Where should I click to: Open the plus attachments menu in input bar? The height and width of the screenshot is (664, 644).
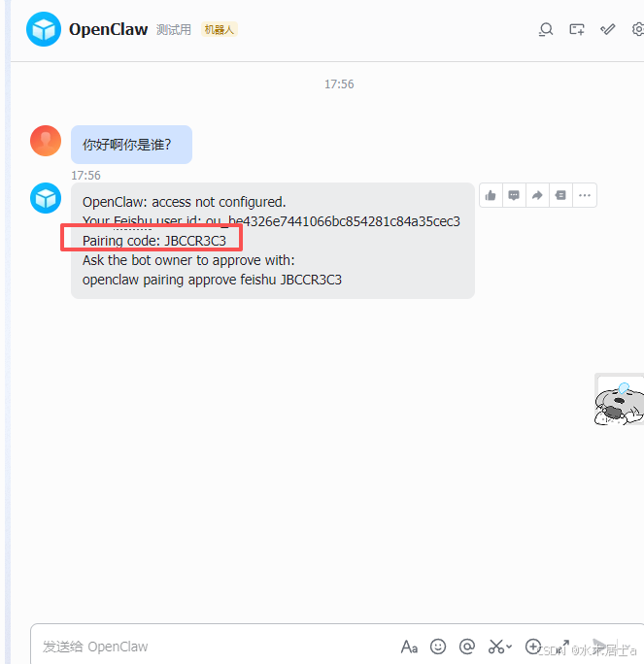tap(533, 647)
